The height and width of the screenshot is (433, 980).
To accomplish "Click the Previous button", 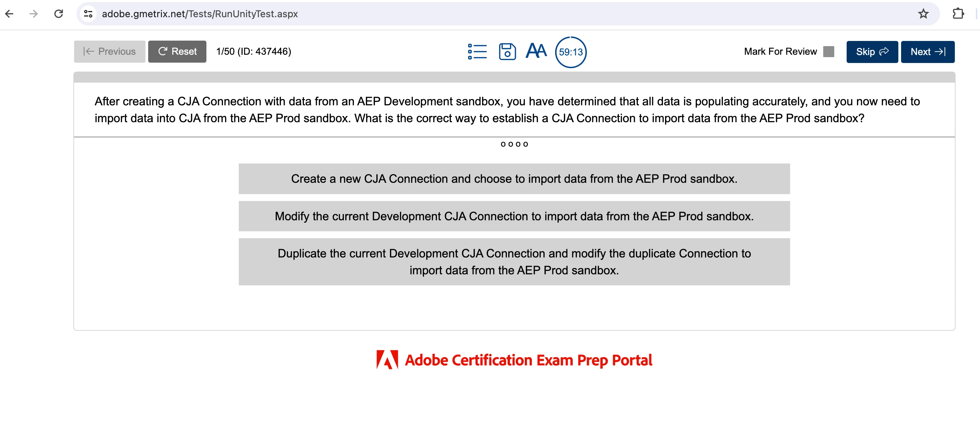I will click(x=110, y=52).
